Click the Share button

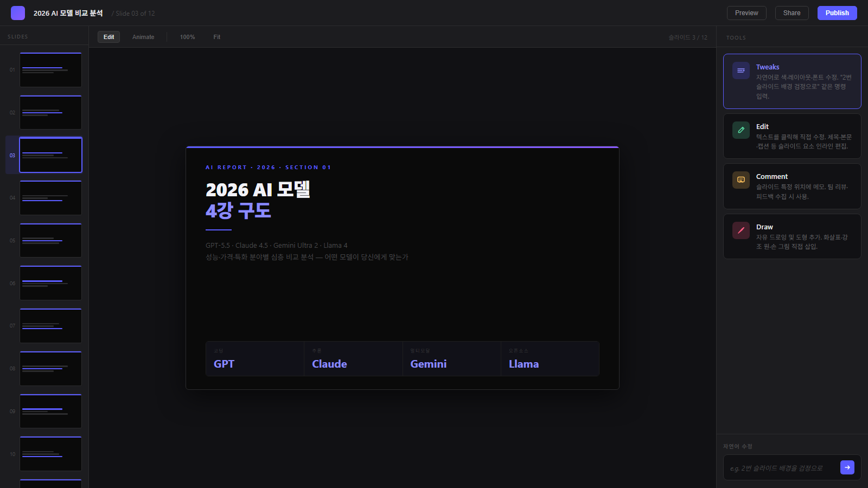792,13
